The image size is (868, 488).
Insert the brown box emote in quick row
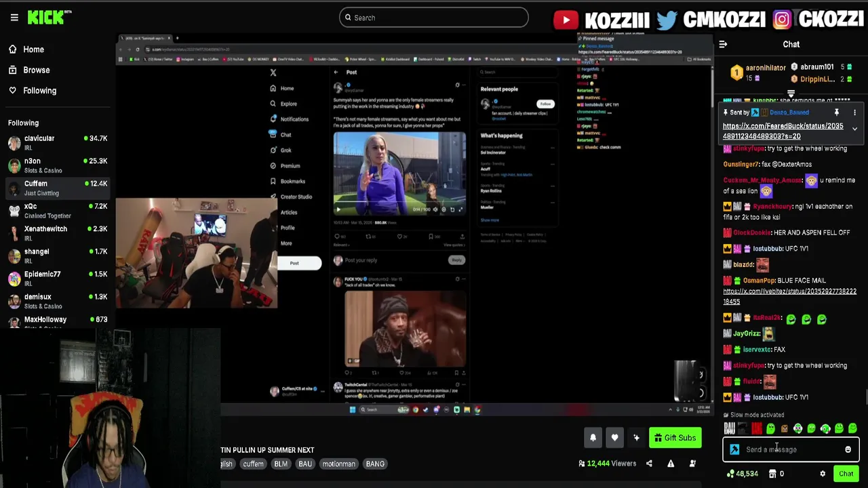click(x=784, y=428)
